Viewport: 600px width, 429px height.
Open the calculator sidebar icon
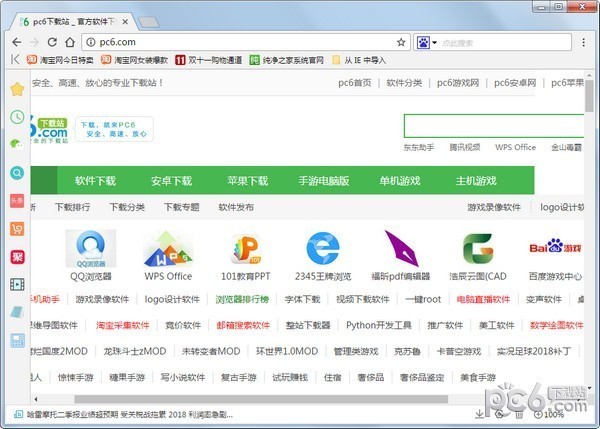17,340
